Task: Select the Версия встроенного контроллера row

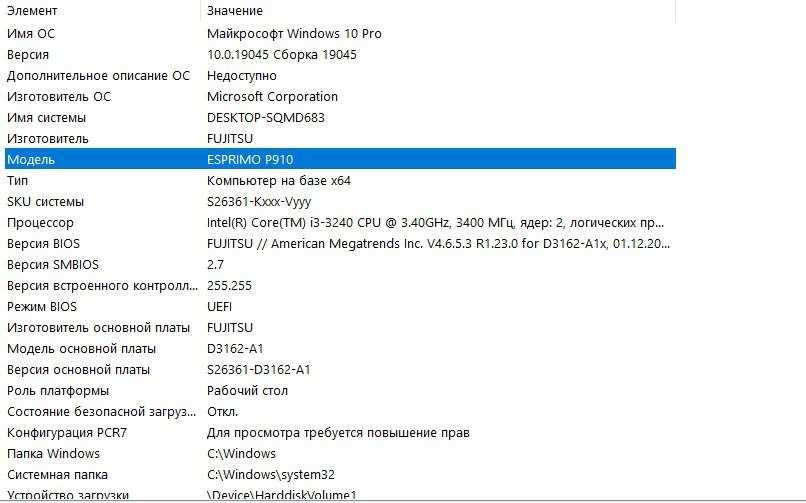Action: (340, 286)
